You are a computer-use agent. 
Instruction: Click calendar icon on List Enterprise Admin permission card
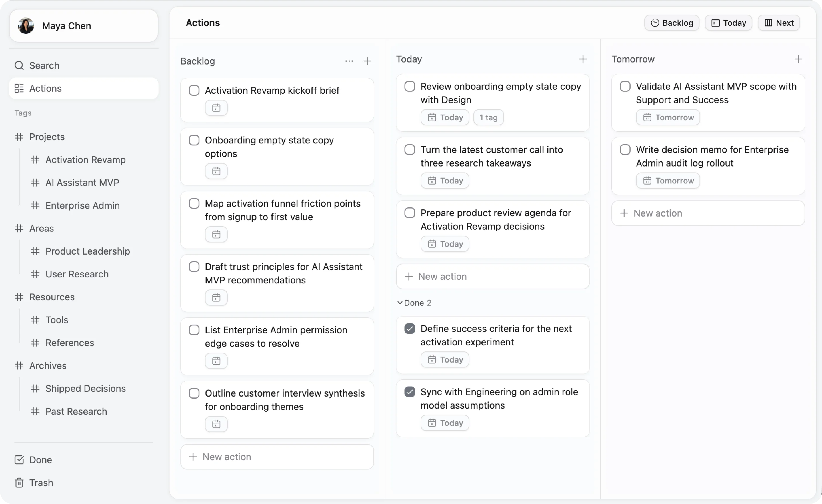pyautogui.click(x=216, y=361)
